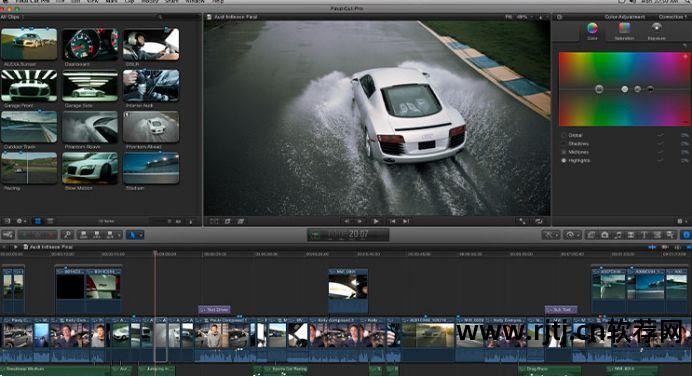
Task: Select the Highlights radio button
Action: 564,161
